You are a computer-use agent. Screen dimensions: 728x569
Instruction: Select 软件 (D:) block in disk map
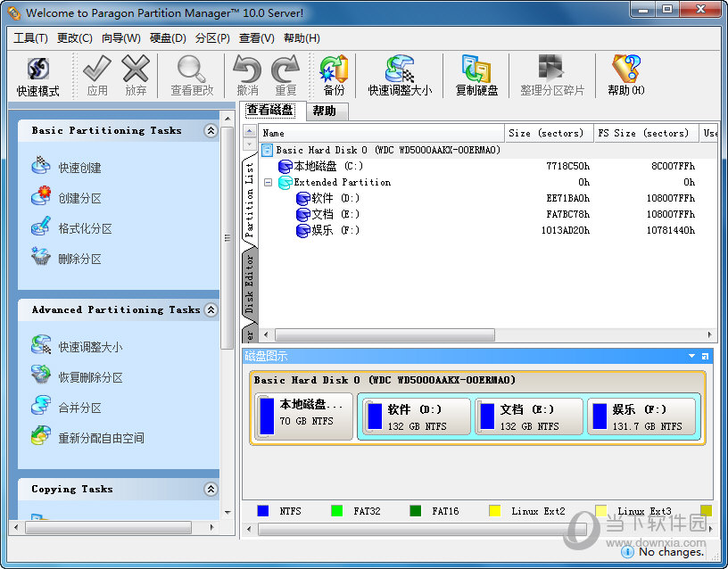pyautogui.click(x=415, y=417)
